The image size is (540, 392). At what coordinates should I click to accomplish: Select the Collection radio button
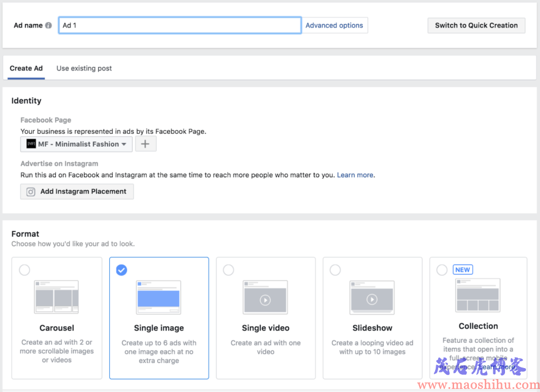442,270
